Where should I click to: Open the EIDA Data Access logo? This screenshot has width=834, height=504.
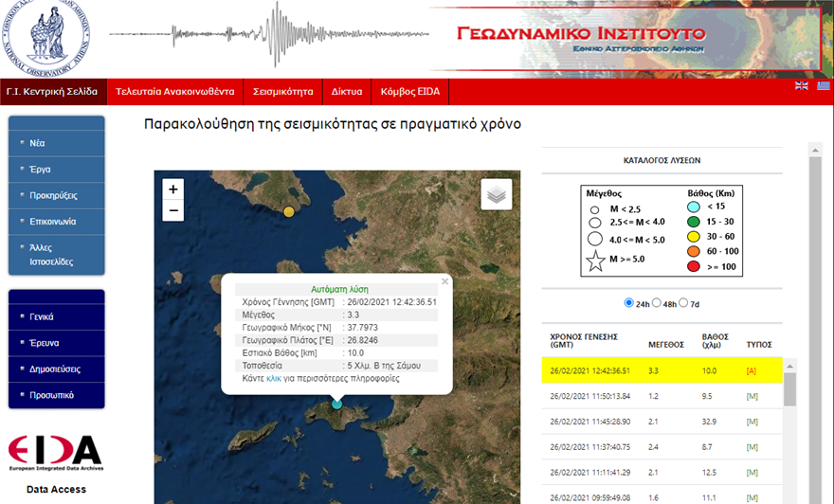pos(55,453)
